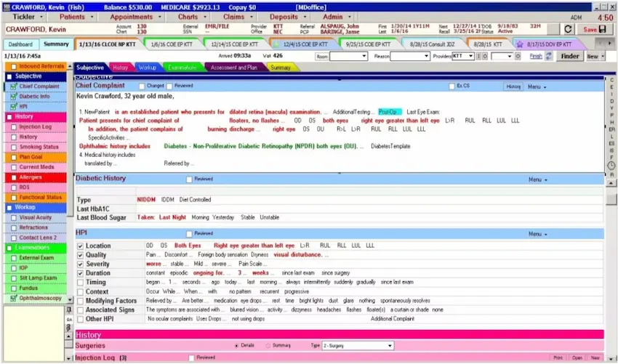Click the highlighted Post-Op option in Chief Complaint
The height and width of the screenshot is (364, 618).
click(x=389, y=112)
